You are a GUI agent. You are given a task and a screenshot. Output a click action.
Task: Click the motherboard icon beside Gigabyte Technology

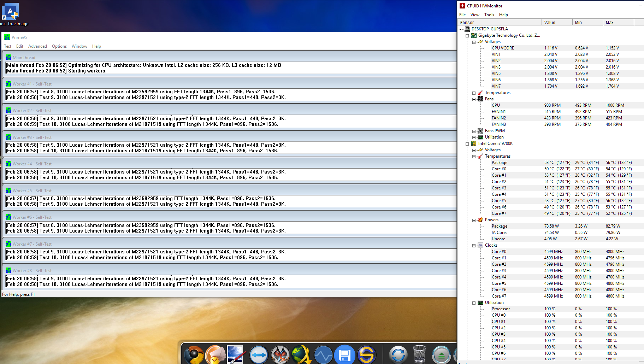click(474, 35)
